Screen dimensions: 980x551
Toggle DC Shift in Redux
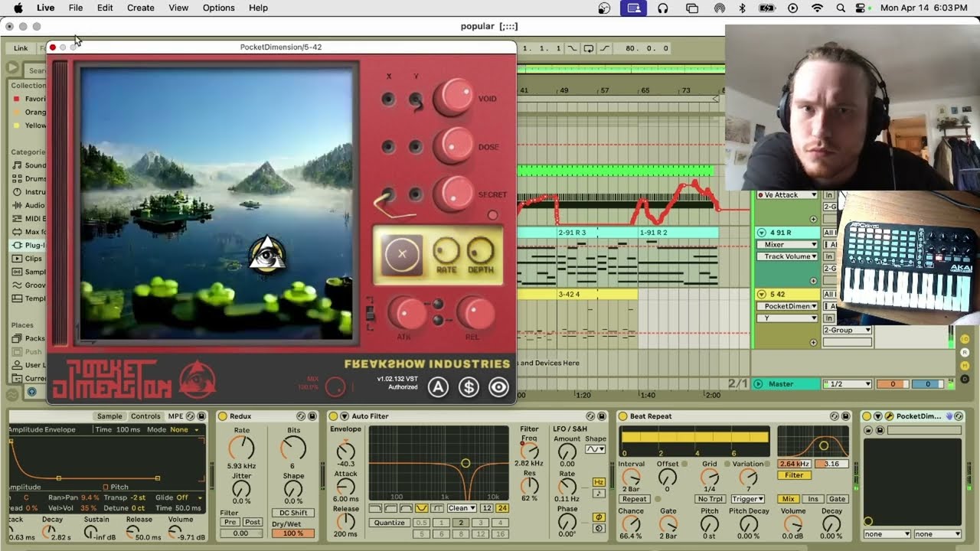coord(293,513)
